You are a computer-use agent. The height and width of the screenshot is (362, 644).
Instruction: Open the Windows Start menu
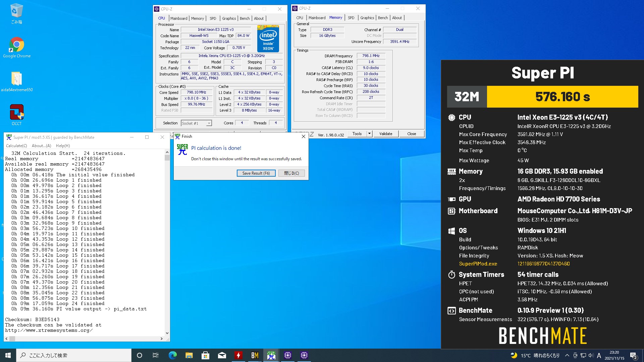coord(8,355)
